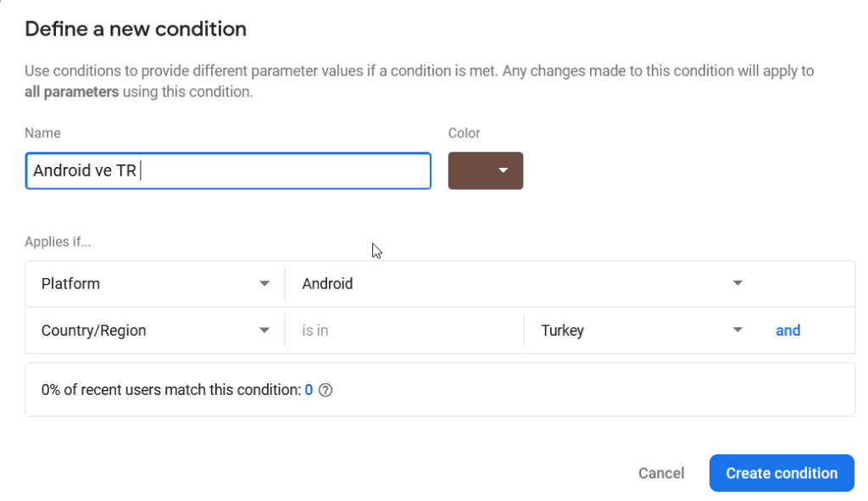Focus the Name field containing 'Android ve TR'

(228, 170)
